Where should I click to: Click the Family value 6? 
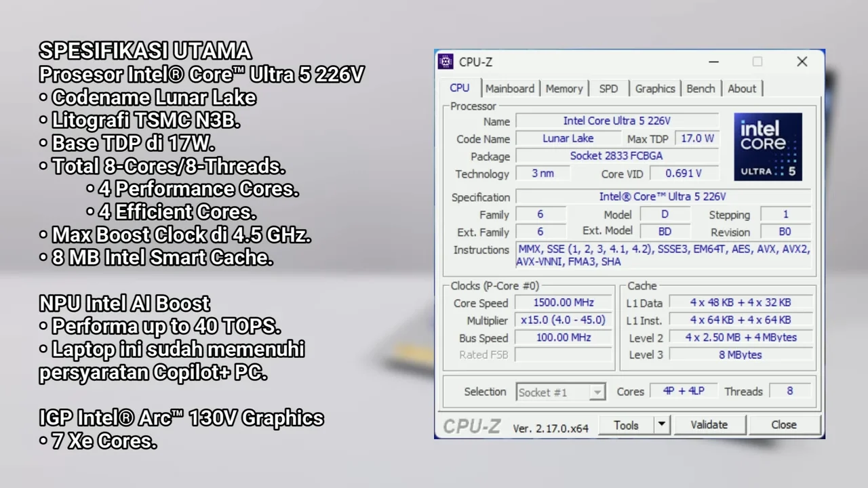[x=540, y=214]
